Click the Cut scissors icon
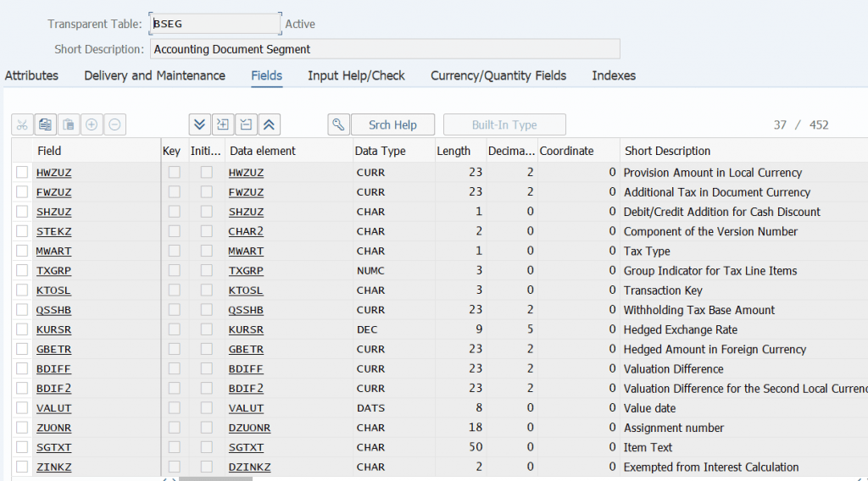This screenshot has height=481, width=868. [x=22, y=124]
